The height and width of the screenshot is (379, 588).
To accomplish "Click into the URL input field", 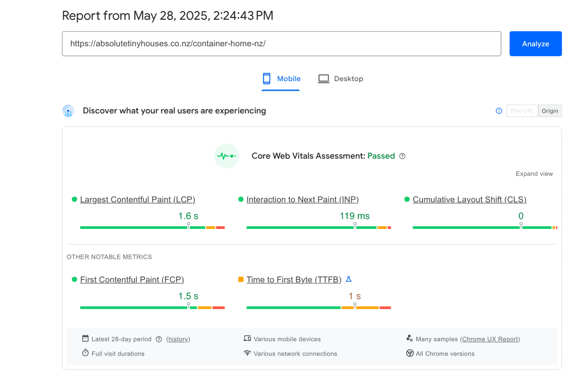I will coord(281,44).
